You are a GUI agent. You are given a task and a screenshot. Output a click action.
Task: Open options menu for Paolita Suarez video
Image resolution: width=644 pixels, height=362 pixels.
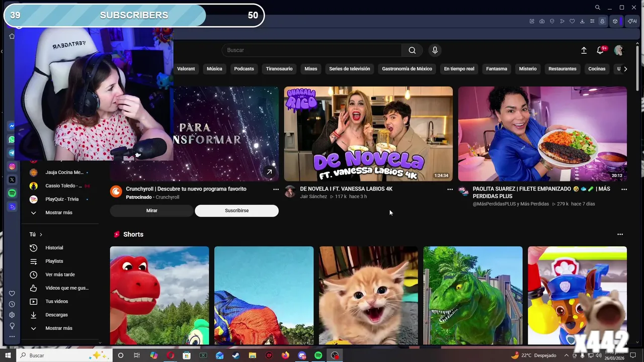tap(624, 189)
